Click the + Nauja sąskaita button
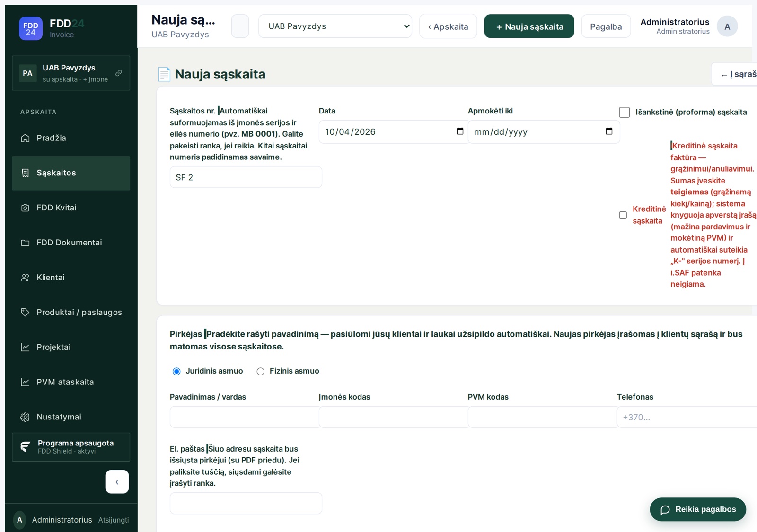This screenshot has width=757, height=532. pyautogui.click(x=529, y=26)
